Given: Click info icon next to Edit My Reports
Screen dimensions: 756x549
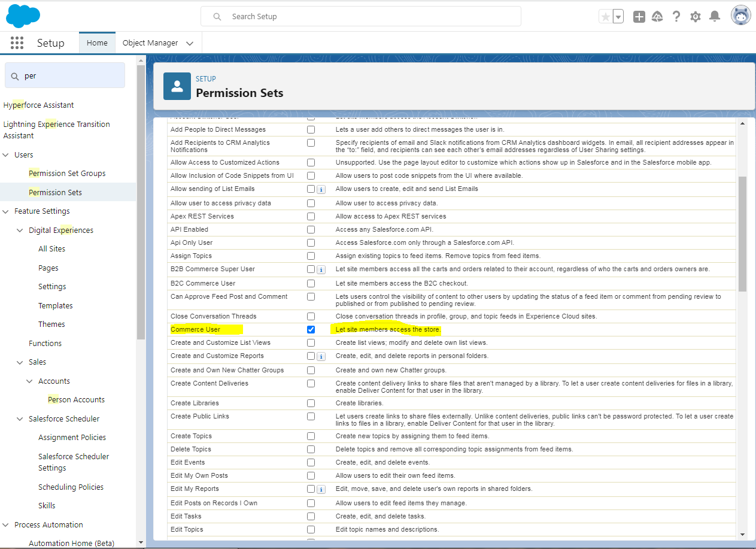Looking at the screenshot, I should pos(321,489).
